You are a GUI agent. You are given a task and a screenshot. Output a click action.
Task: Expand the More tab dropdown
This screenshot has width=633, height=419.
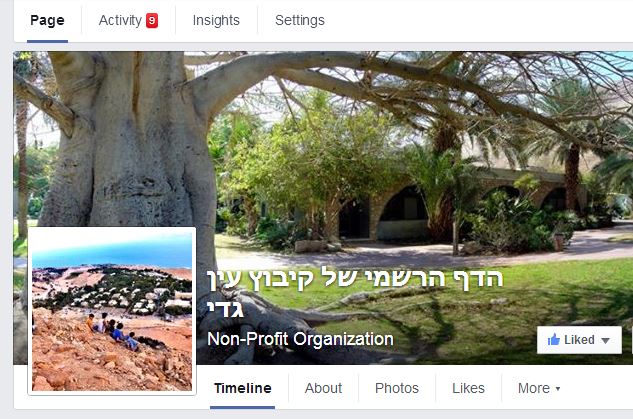pyautogui.click(x=539, y=388)
